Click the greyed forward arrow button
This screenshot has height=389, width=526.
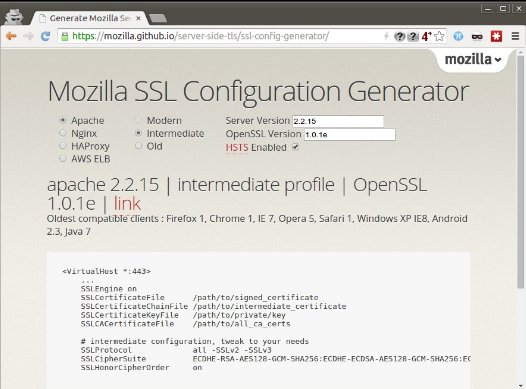[x=29, y=36]
